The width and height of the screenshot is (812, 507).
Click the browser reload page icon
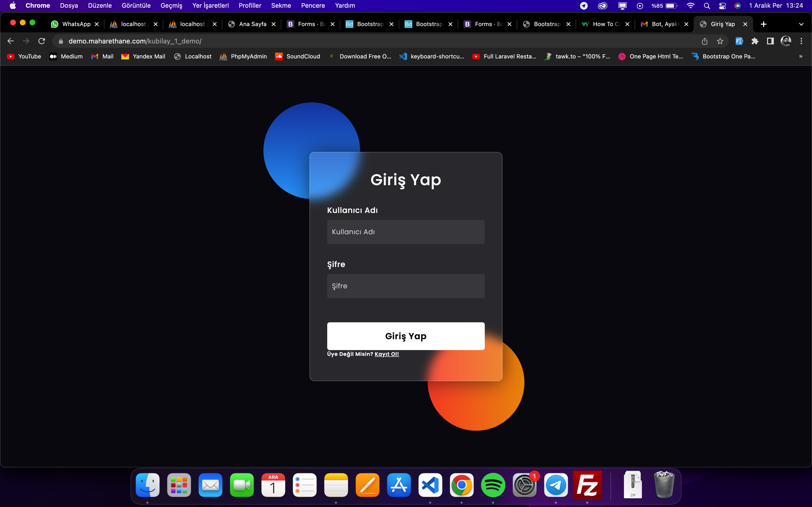(x=42, y=41)
